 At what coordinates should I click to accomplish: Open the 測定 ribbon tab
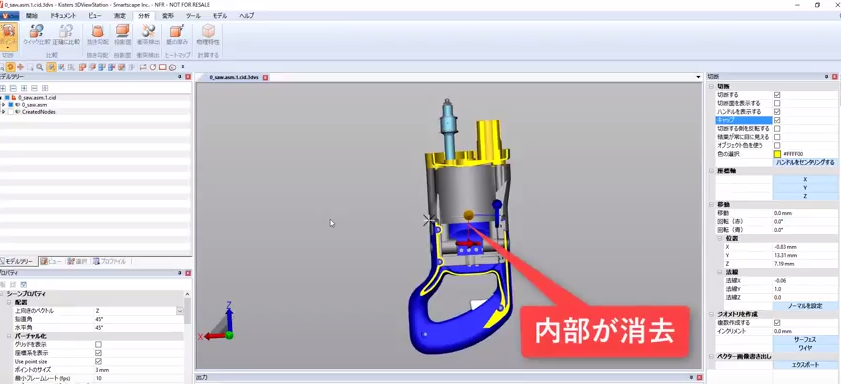tap(120, 16)
